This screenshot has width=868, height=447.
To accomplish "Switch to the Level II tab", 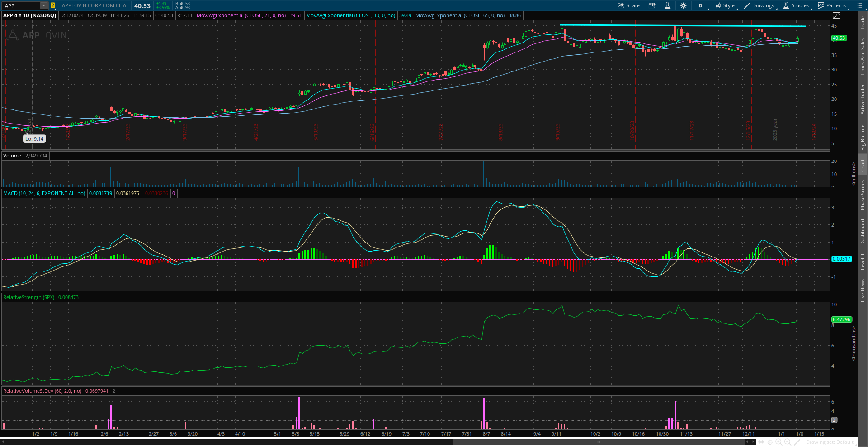I will (863, 262).
